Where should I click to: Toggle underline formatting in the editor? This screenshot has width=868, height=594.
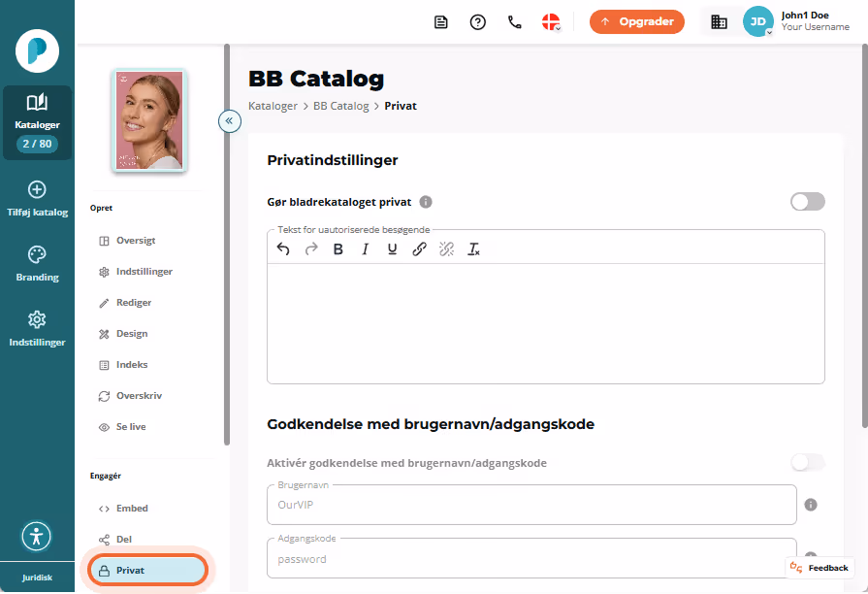(393, 249)
